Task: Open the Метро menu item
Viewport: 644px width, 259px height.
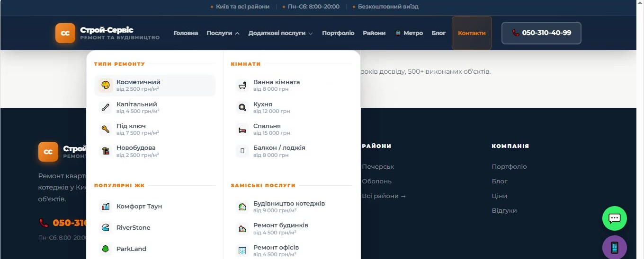Action: (x=409, y=33)
